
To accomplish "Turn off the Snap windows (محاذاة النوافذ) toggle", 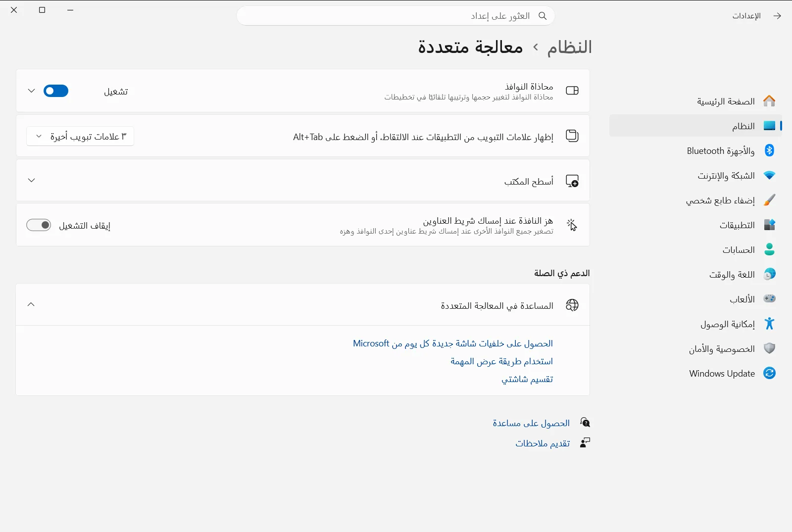I will (x=56, y=91).
